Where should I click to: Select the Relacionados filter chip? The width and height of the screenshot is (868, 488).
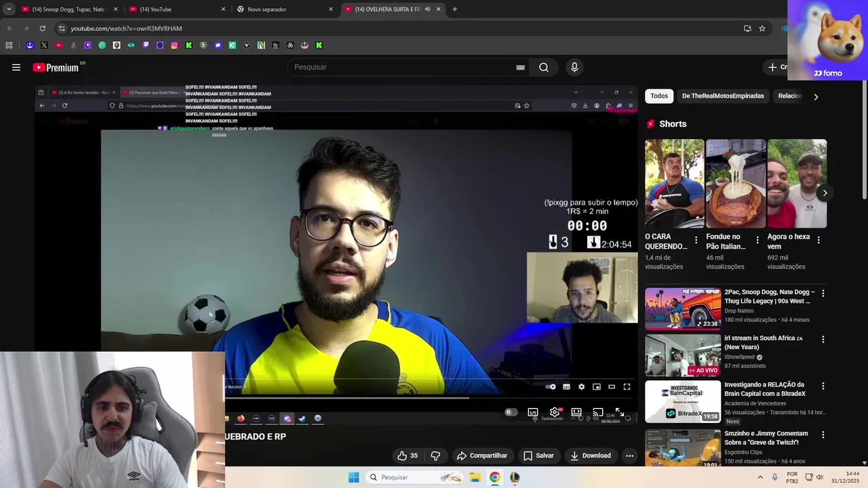point(790,96)
